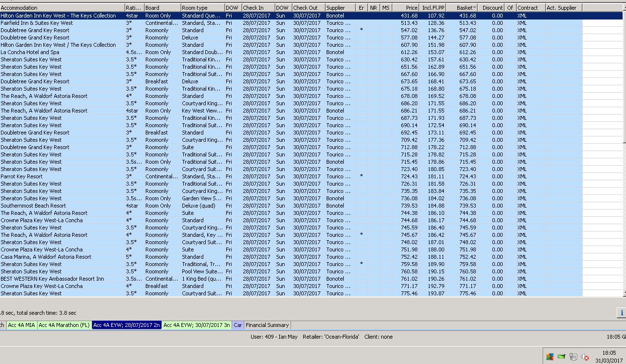Click the Incl.Fl.PP value 190.26

(x=436, y=279)
